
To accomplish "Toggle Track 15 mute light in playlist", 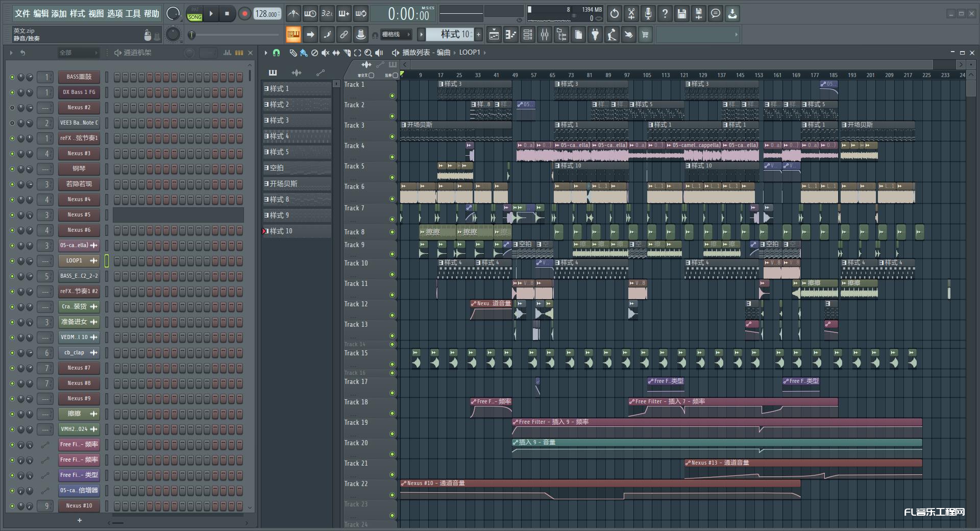I will pyautogui.click(x=392, y=364).
